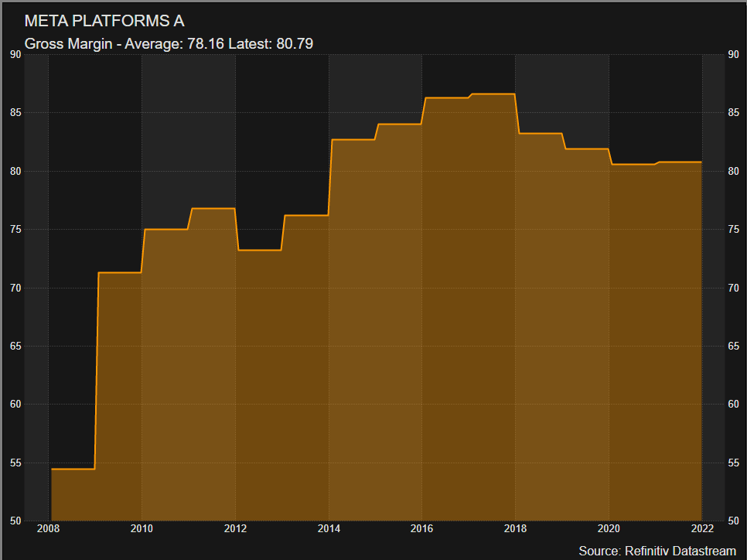
Task: Select the 2020 label on the x-axis
Action: click(609, 528)
